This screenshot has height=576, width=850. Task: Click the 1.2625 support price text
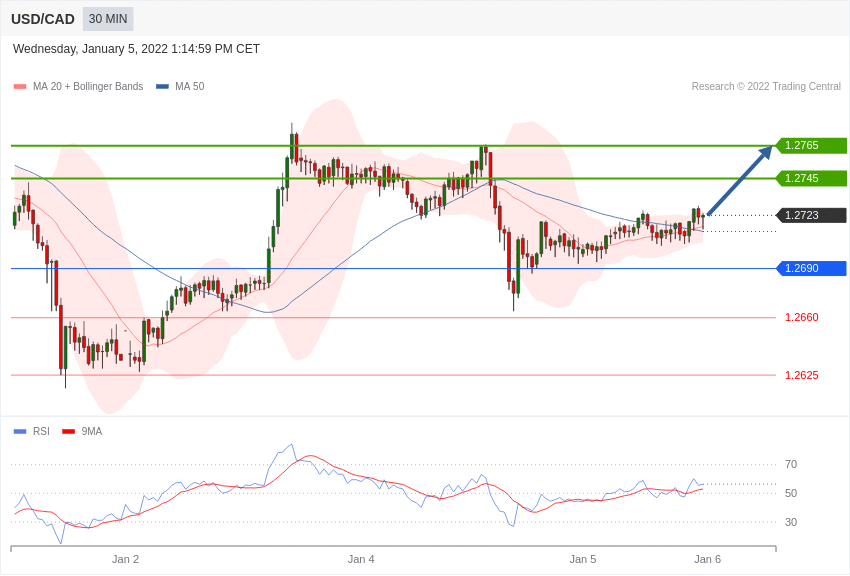pyautogui.click(x=802, y=375)
